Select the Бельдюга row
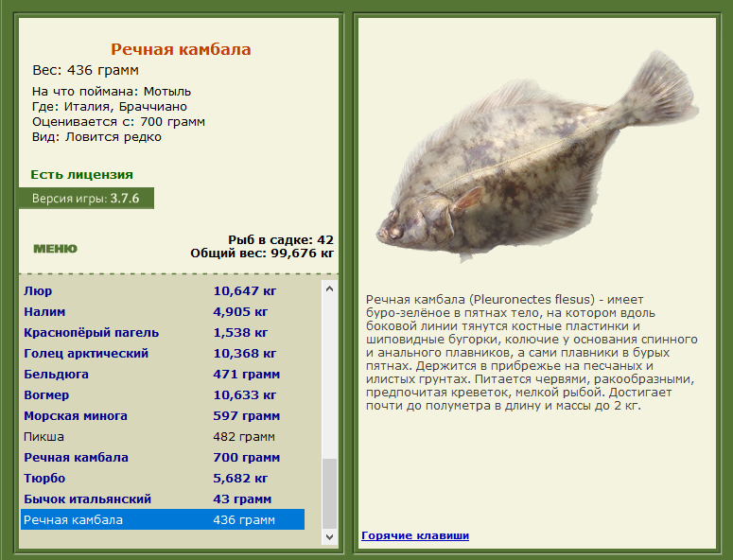This screenshot has height=560, width=733. coord(163,374)
